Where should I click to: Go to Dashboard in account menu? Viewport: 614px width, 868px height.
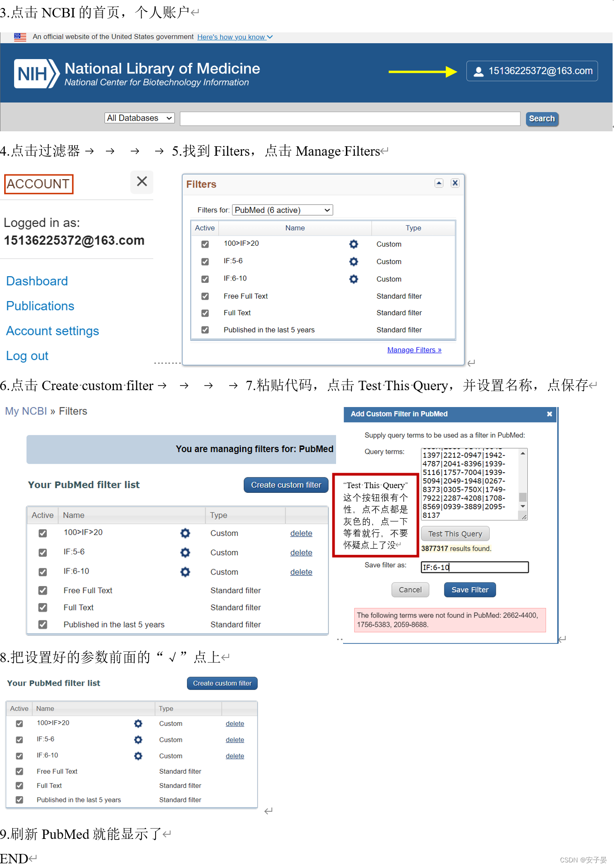click(x=37, y=281)
